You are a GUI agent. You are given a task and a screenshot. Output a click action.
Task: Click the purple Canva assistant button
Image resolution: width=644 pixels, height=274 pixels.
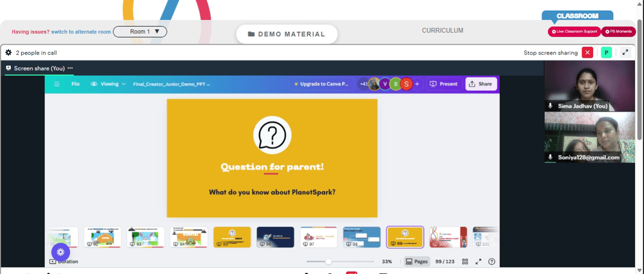pyautogui.click(x=61, y=252)
